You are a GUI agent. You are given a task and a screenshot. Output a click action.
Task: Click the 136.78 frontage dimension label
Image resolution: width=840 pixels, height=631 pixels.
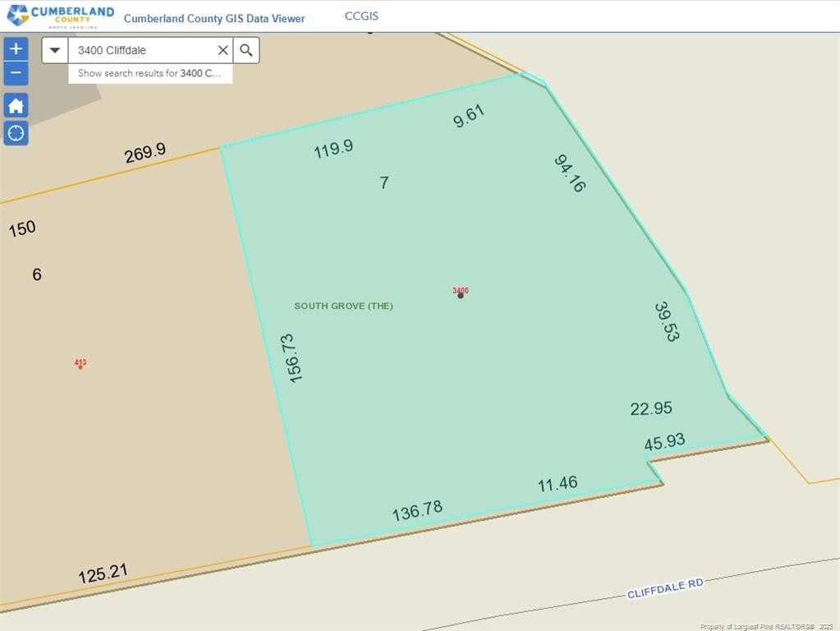pos(417,510)
